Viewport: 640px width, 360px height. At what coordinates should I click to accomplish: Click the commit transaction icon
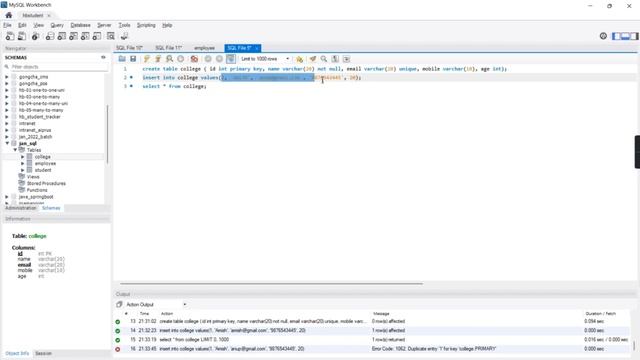tap(208, 59)
